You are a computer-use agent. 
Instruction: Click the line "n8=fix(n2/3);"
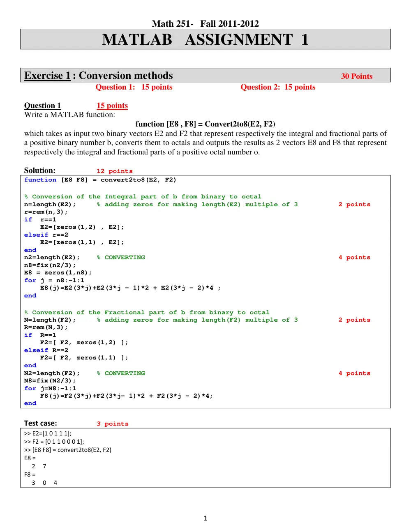tap(50, 265)
